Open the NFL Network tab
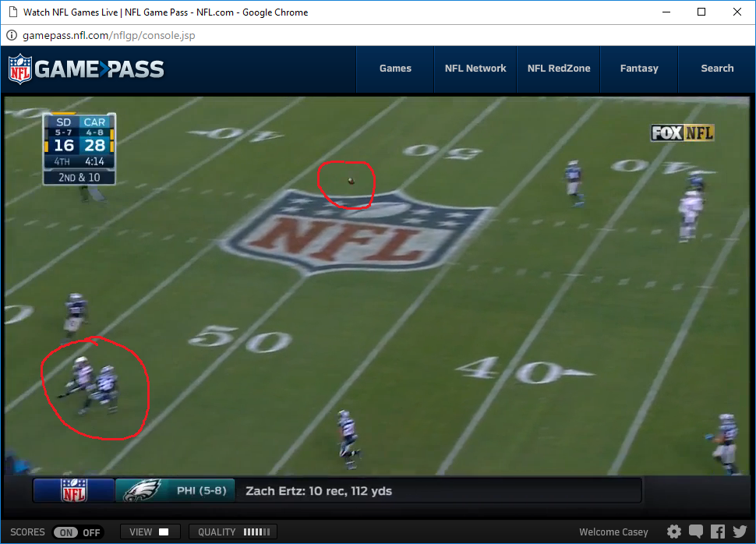 (x=475, y=69)
